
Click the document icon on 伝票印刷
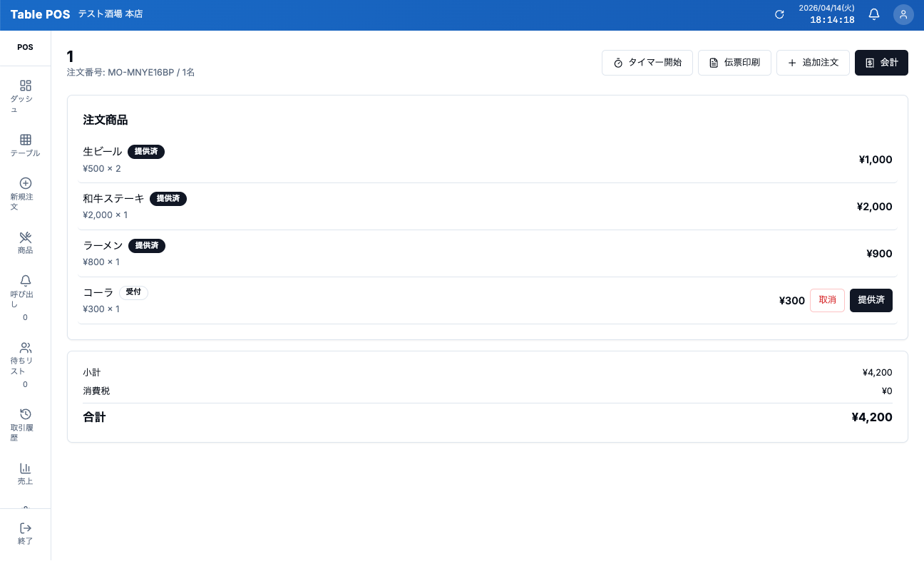coord(714,63)
